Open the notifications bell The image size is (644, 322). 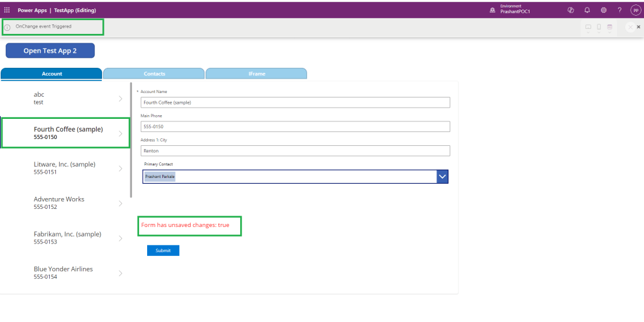click(587, 10)
